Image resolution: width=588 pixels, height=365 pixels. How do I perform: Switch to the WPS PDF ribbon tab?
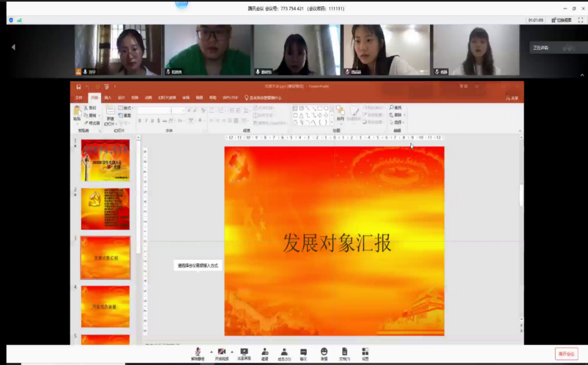[230, 98]
